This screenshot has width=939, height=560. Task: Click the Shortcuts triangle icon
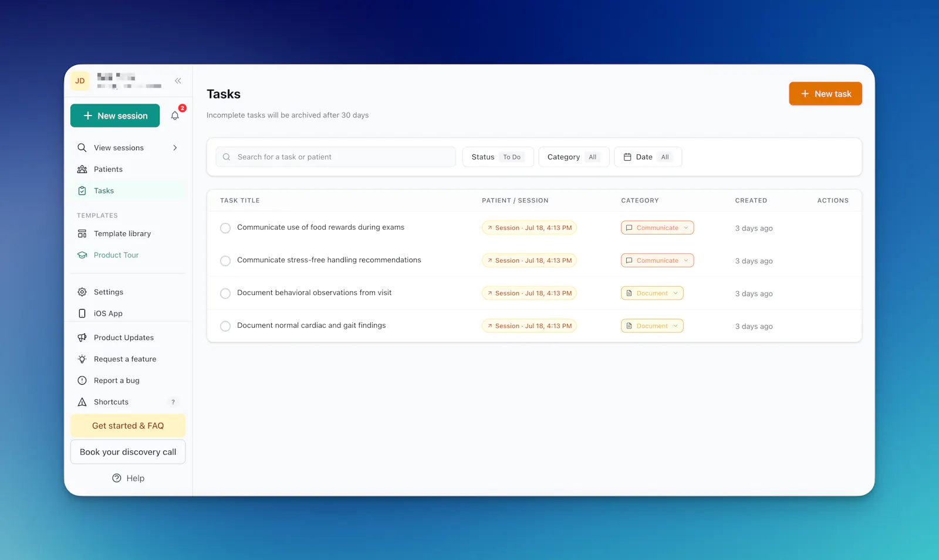pos(82,402)
